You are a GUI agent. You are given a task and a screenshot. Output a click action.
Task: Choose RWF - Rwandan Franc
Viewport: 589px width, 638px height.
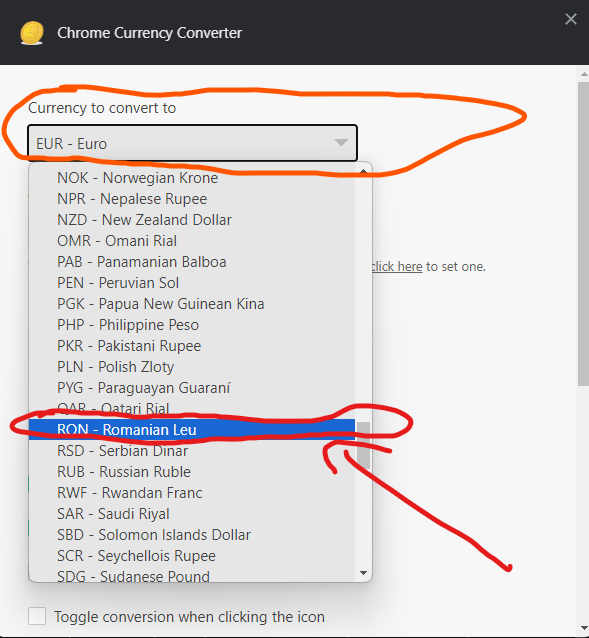click(192, 493)
